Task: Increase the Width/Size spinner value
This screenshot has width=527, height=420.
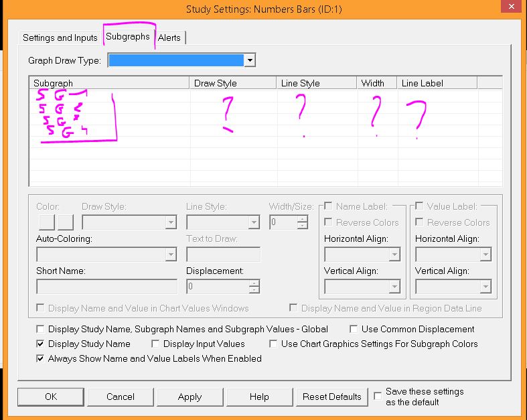Action: point(303,218)
